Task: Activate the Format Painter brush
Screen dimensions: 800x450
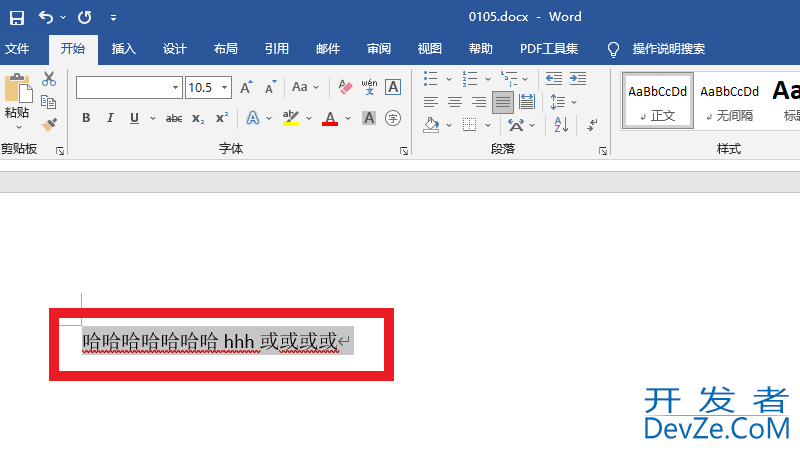Action: [x=49, y=124]
